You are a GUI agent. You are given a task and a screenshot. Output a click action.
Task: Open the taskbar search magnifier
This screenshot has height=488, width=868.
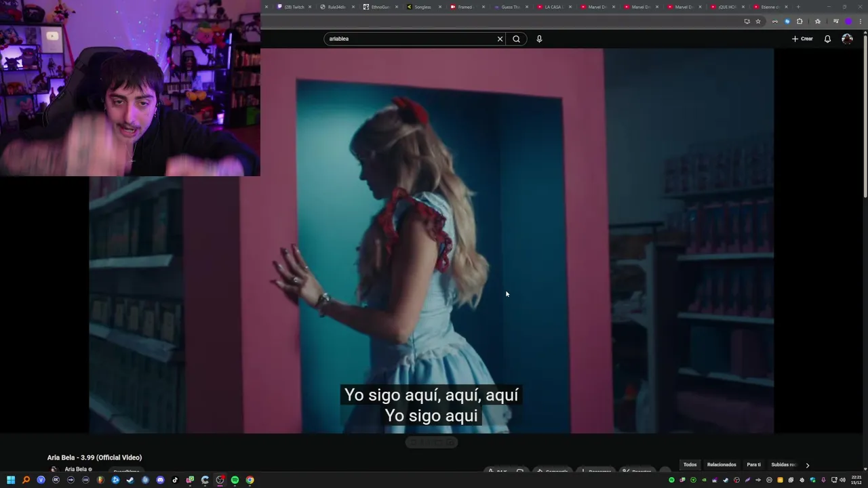click(26, 480)
